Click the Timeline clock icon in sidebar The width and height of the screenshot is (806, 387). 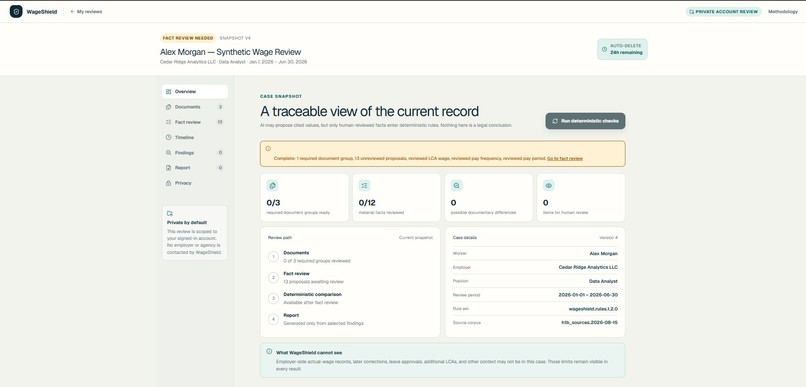[169, 137]
